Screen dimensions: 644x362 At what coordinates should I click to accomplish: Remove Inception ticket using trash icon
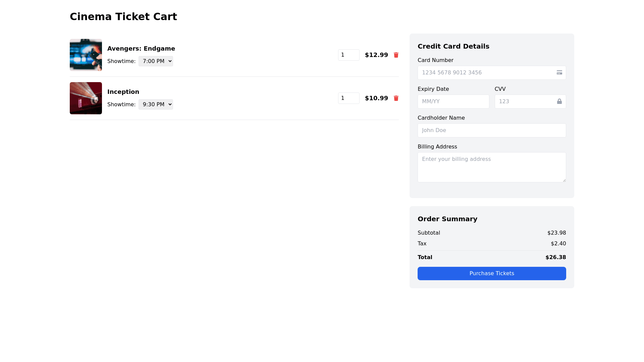coord(396,98)
